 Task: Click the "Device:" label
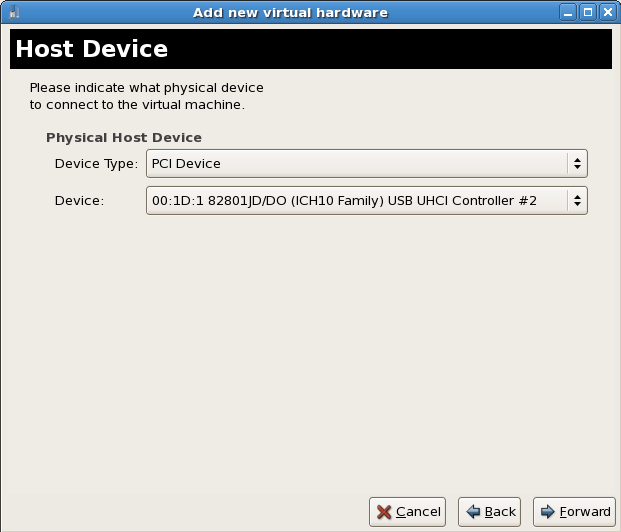point(79,201)
